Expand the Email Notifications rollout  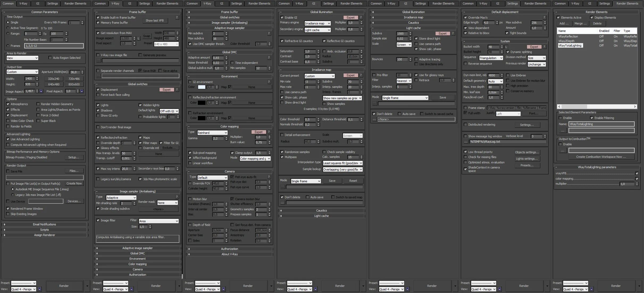(x=44, y=224)
